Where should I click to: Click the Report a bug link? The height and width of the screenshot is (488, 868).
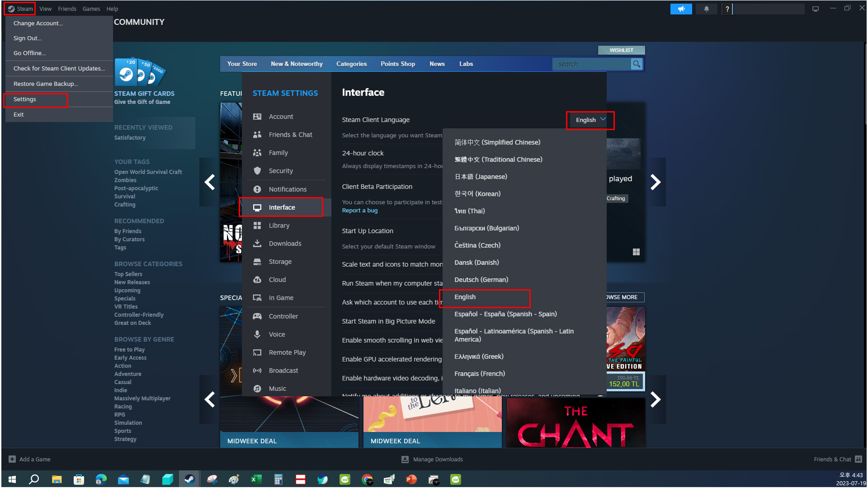click(x=359, y=211)
